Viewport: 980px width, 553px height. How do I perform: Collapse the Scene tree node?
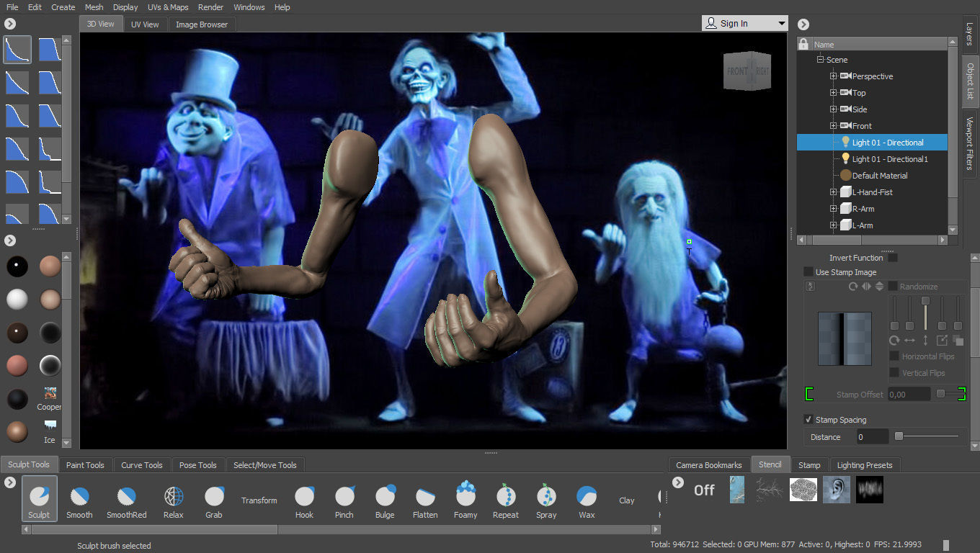[x=821, y=60]
